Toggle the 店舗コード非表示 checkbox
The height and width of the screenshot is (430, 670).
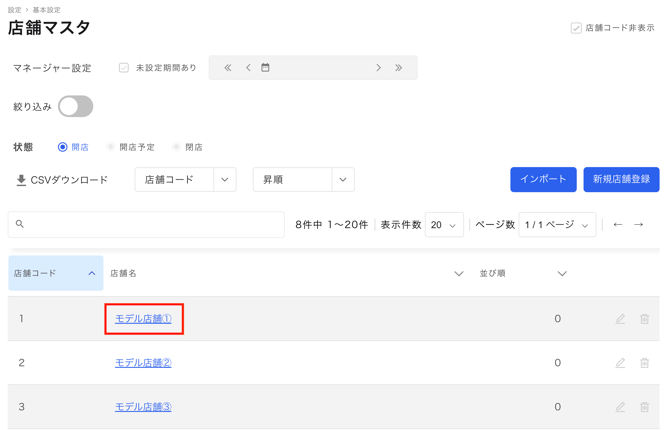[x=576, y=28]
